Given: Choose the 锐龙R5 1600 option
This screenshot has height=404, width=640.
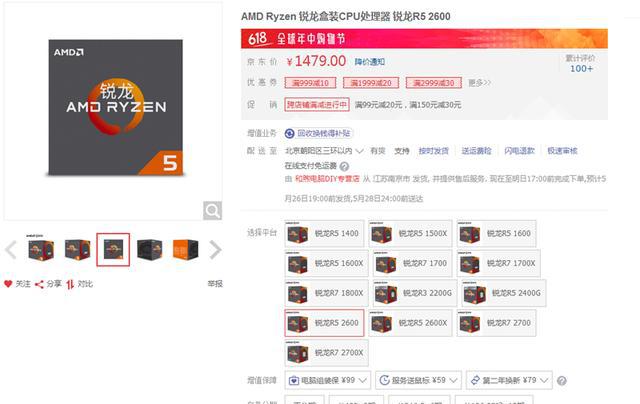Looking at the screenshot, I should [x=496, y=233].
